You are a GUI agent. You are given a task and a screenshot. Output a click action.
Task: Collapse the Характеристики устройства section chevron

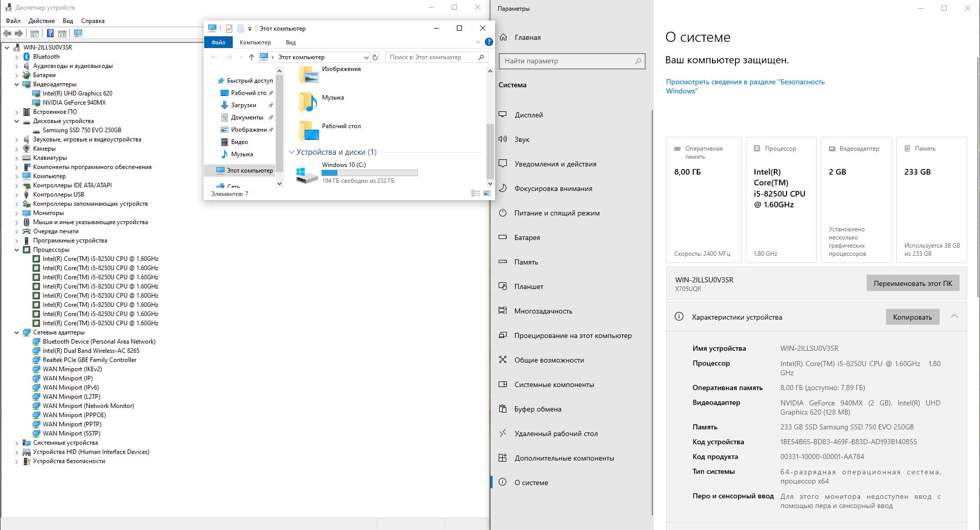point(954,317)
